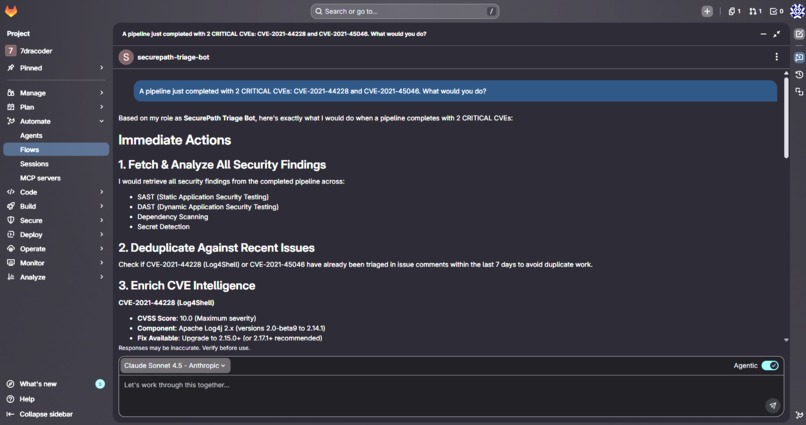Screen dimensions: 806x425
Task: Open the Monitor menu item
Action: pyautogui.click(x=56, y=263)
